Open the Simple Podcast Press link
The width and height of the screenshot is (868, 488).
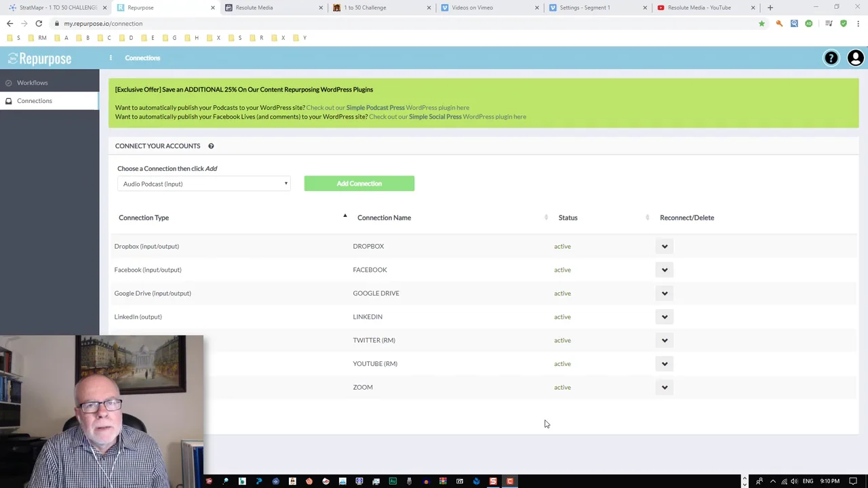(x=375, y=108)
